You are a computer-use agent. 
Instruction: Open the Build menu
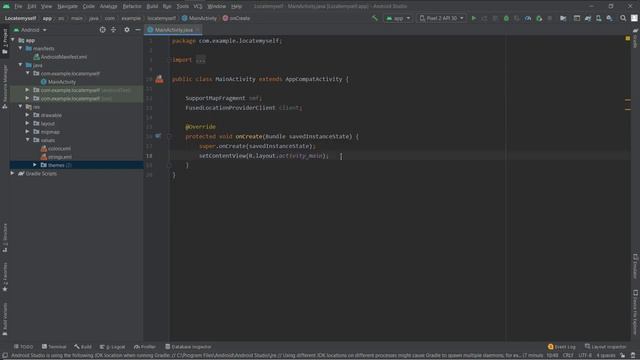pyautogui.click(x=152, y=6)
